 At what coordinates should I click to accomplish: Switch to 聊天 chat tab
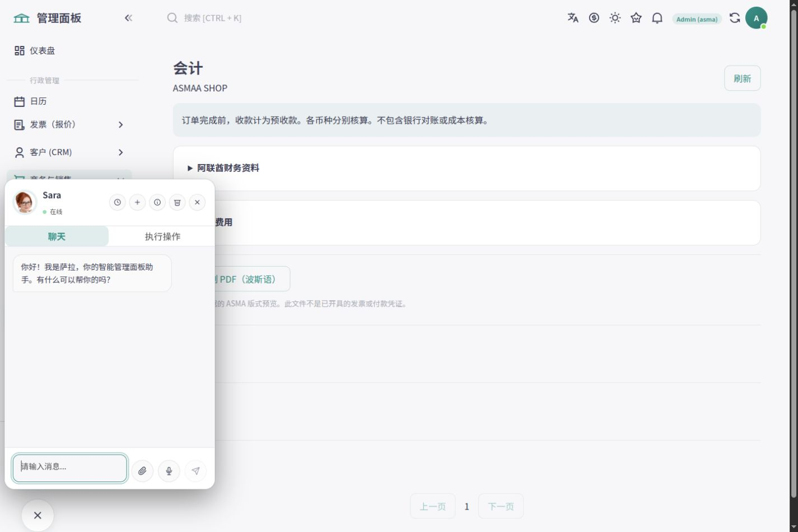tap(57, 236)
